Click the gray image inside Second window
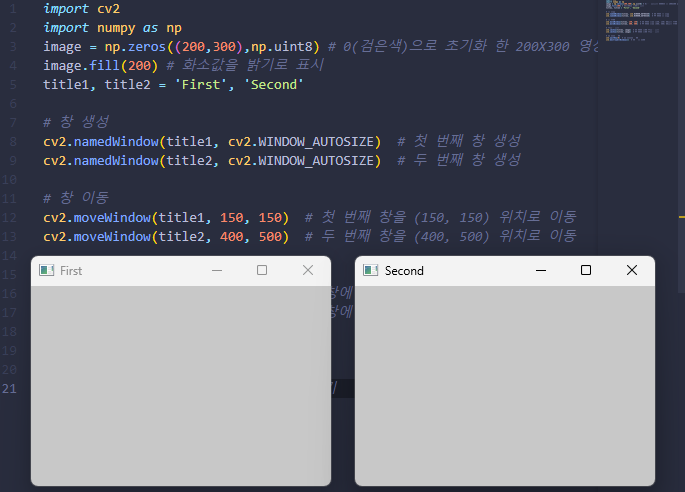 tap(505, 385)
